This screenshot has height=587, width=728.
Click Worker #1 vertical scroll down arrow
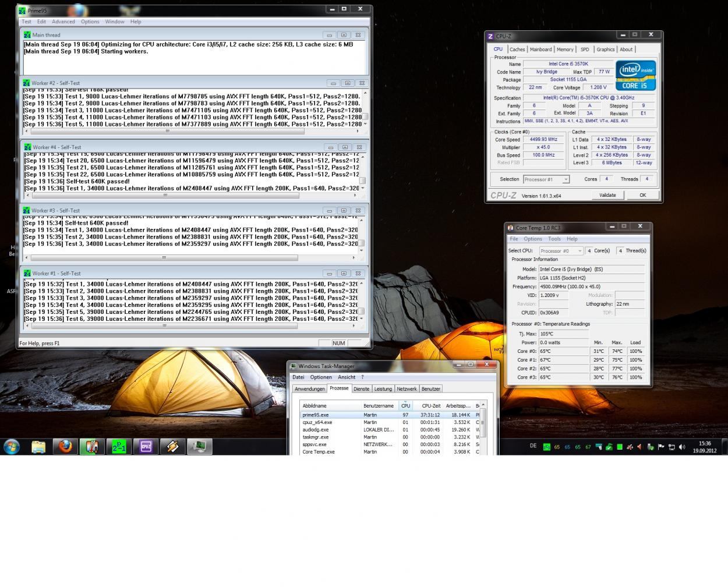point(362,319)
